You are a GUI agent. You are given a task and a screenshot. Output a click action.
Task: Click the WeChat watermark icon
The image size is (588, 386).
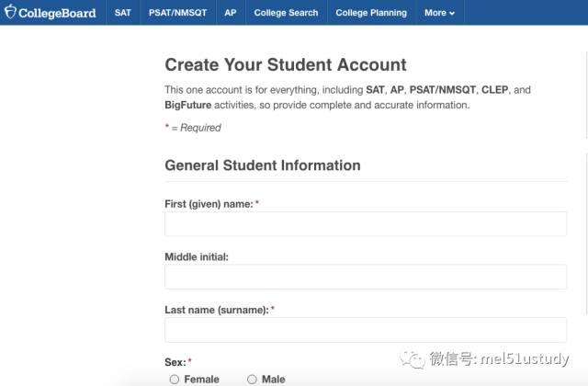(413, 359)
